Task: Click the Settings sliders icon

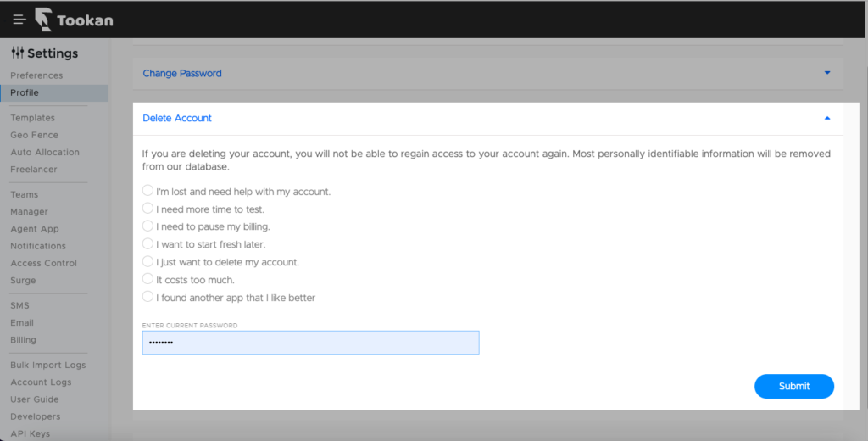Action: point(18,53)
